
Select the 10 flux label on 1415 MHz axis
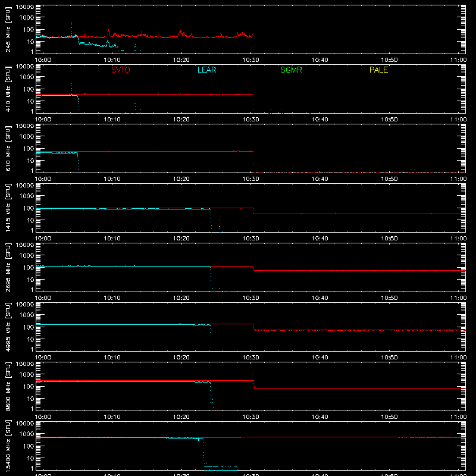(30, 220)
